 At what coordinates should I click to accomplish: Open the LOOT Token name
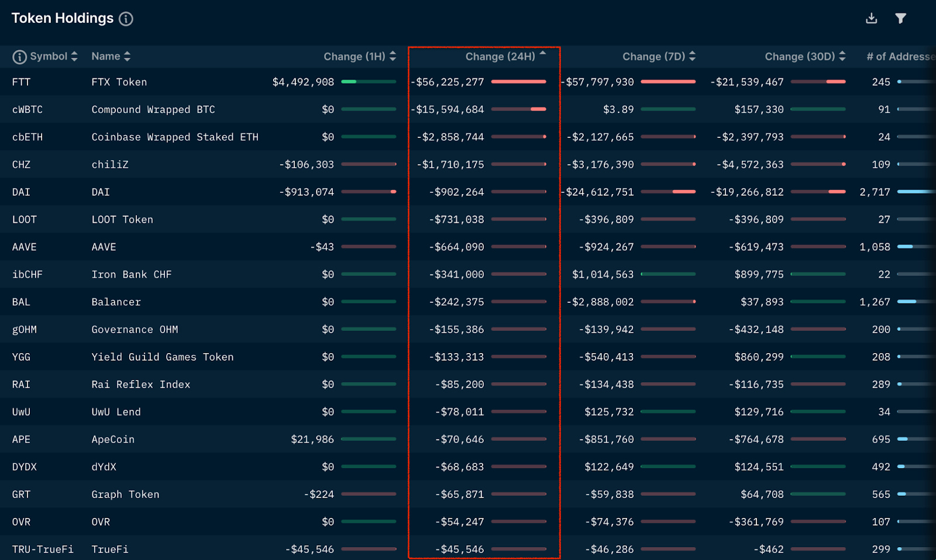(122, 219)
